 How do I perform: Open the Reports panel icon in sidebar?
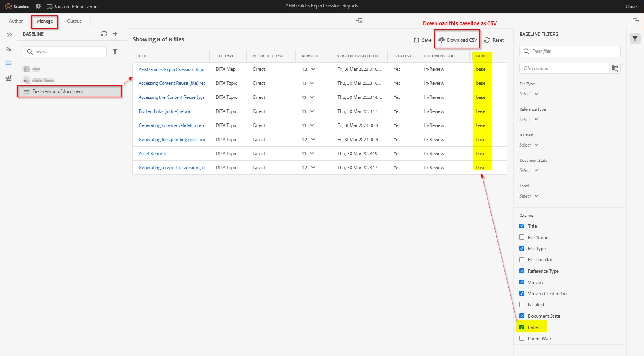(9, 78)
